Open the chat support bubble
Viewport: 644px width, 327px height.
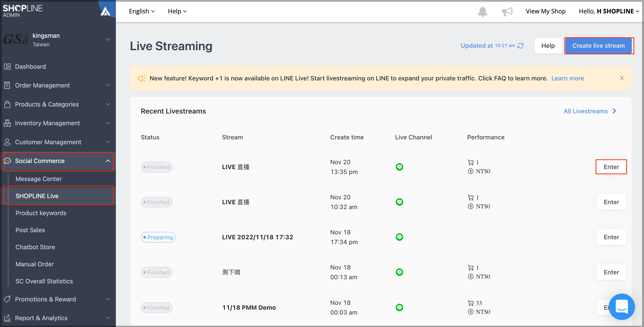click(x=622, y=307)
